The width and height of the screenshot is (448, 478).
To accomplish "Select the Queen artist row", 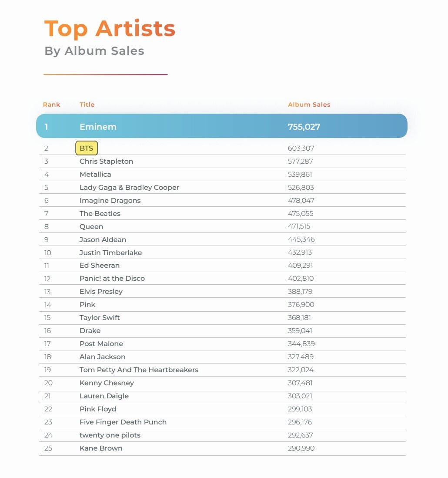I will click(222, 226).
